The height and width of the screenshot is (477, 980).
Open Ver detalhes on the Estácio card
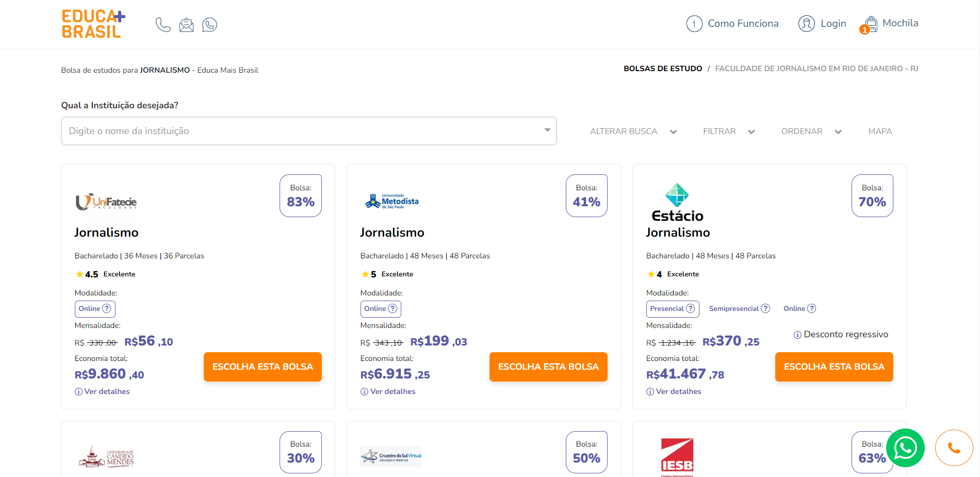point(674,391)
